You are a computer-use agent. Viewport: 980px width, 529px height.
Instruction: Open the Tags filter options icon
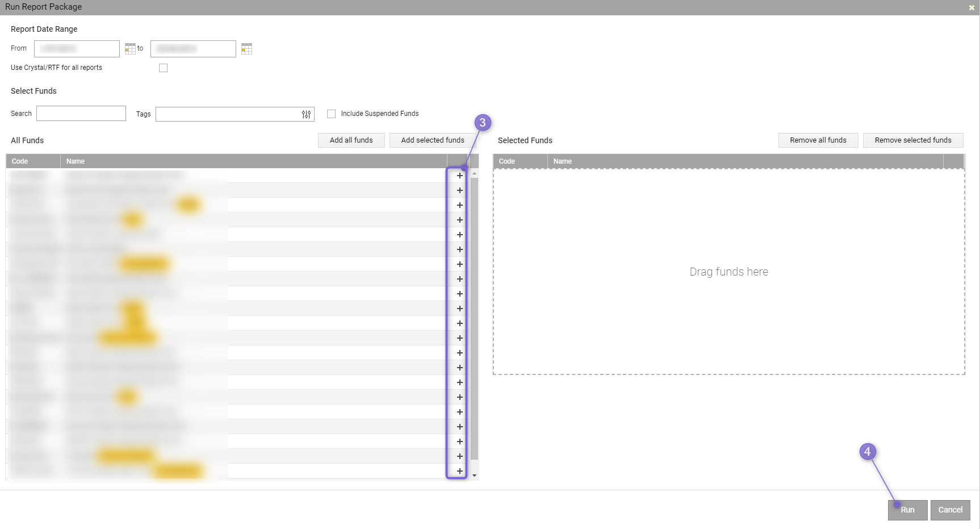[307, 114]
